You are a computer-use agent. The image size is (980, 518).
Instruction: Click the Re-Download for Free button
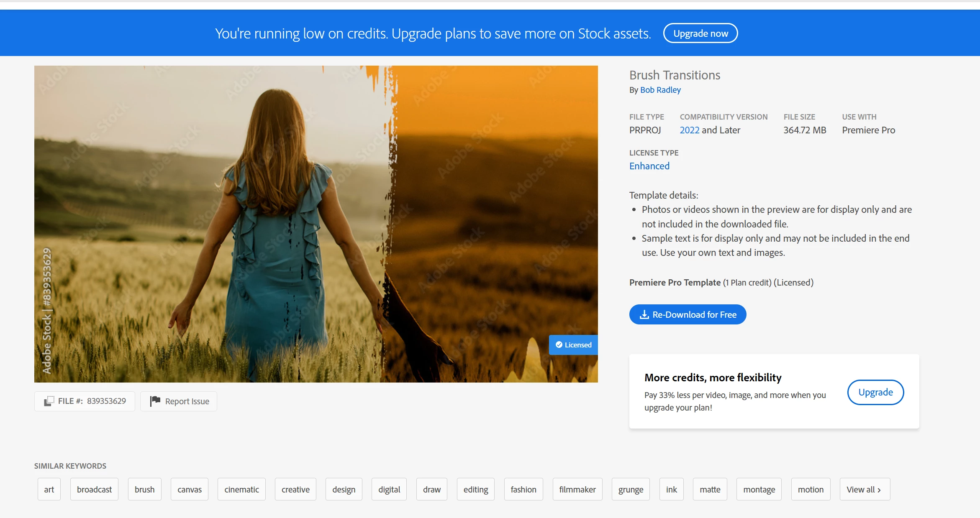click(688, 314)
